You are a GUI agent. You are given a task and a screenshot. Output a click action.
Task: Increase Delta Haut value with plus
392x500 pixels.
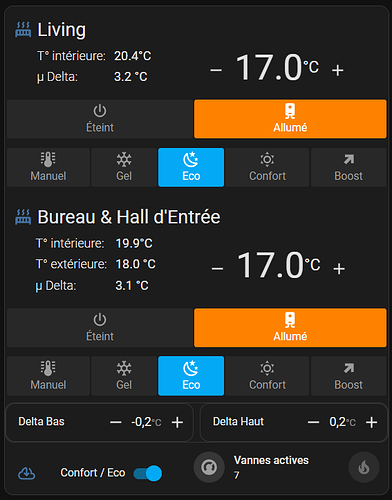[372, 422]
